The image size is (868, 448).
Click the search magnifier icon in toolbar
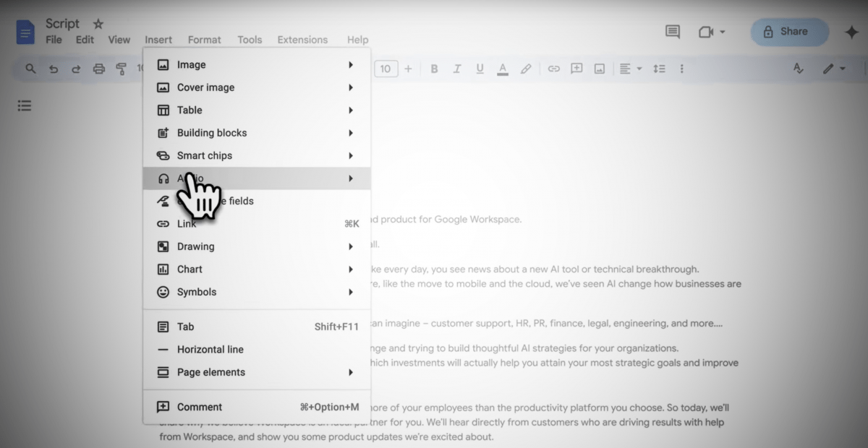pyautogui.click(x=30, y=69)
